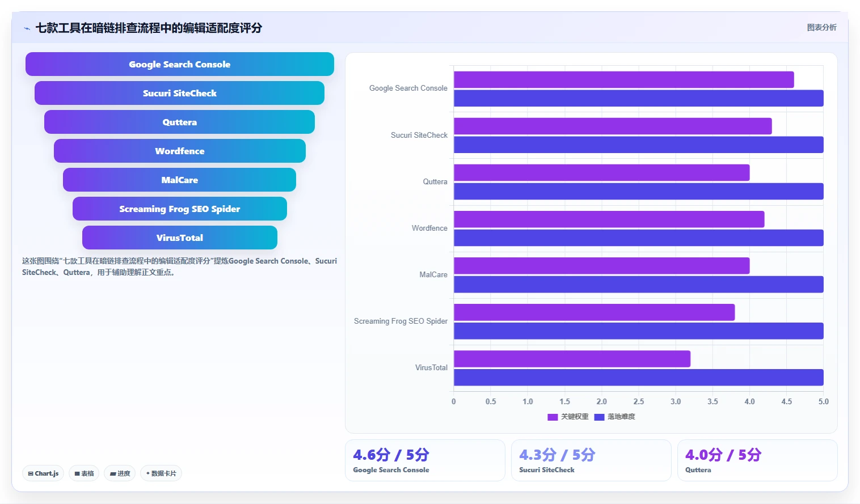Click the 0.5 tick on the x-axis
Viewport: 860px width, 504px height.
tap(491, 401)
